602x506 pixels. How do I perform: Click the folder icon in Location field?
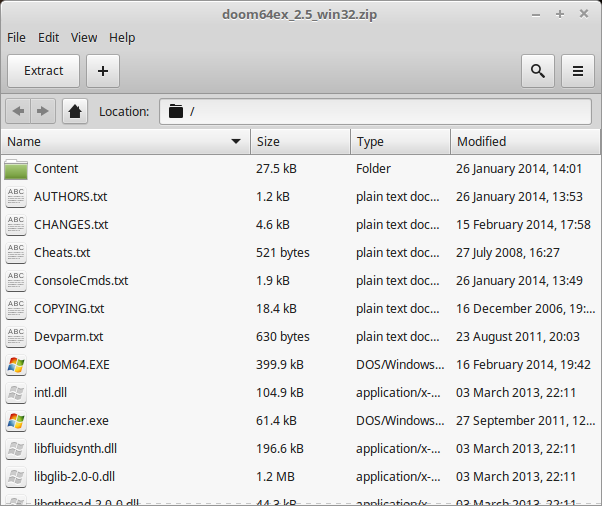click(176, 111)
